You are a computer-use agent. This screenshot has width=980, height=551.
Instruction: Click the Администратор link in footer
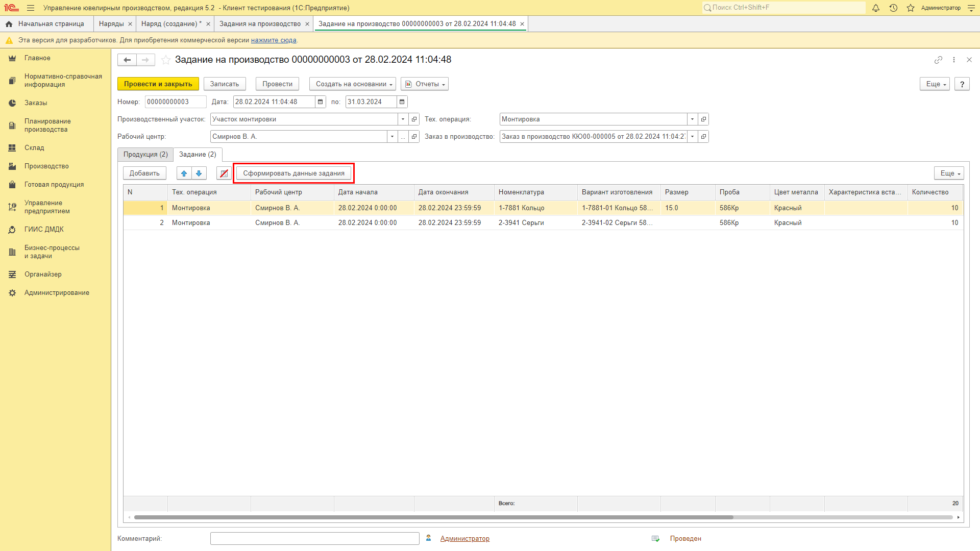tap(464, 538)
